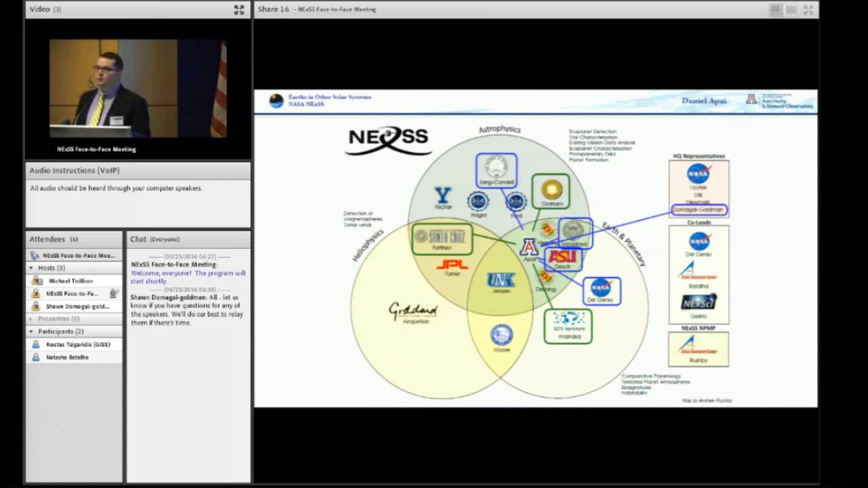The image size is (868, 488).
Task: Click the gold seal logo labeled Graham
Action: (551, 190)
